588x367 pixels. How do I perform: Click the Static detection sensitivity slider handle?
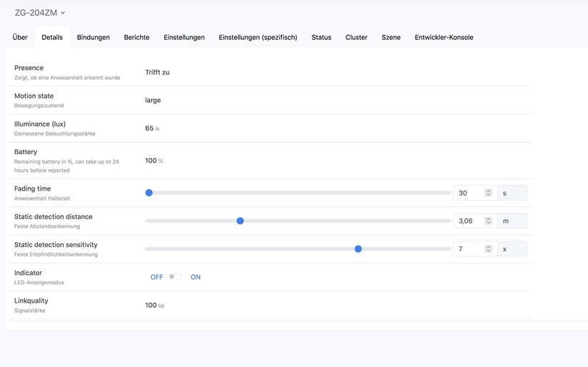click(x=358, y=249)
